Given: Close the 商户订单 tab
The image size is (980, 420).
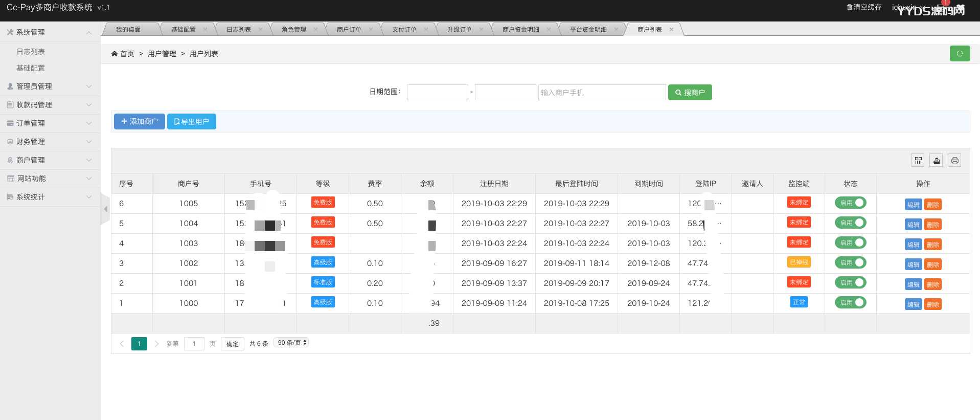Looking at the screenshot, I should 371,29.
